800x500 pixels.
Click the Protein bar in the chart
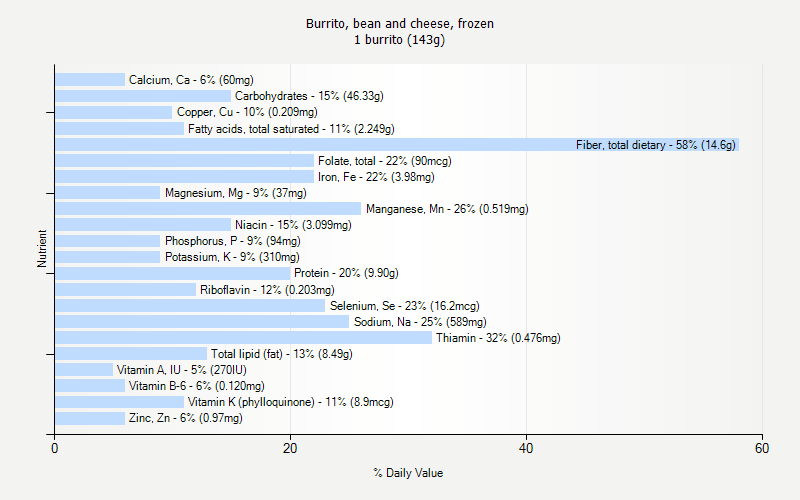coord(173,273)
